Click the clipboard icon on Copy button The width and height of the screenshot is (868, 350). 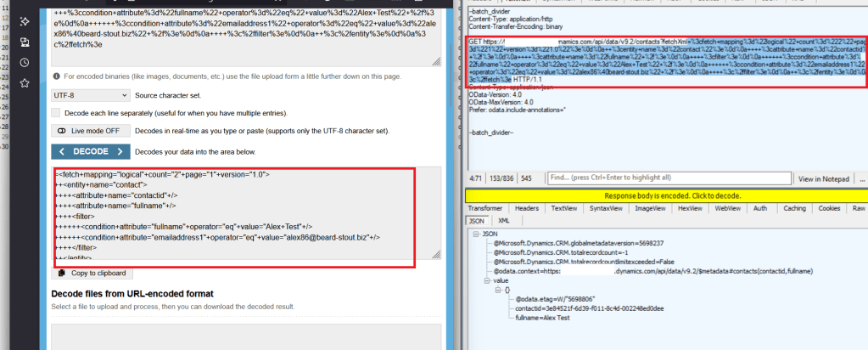point(61,273)
